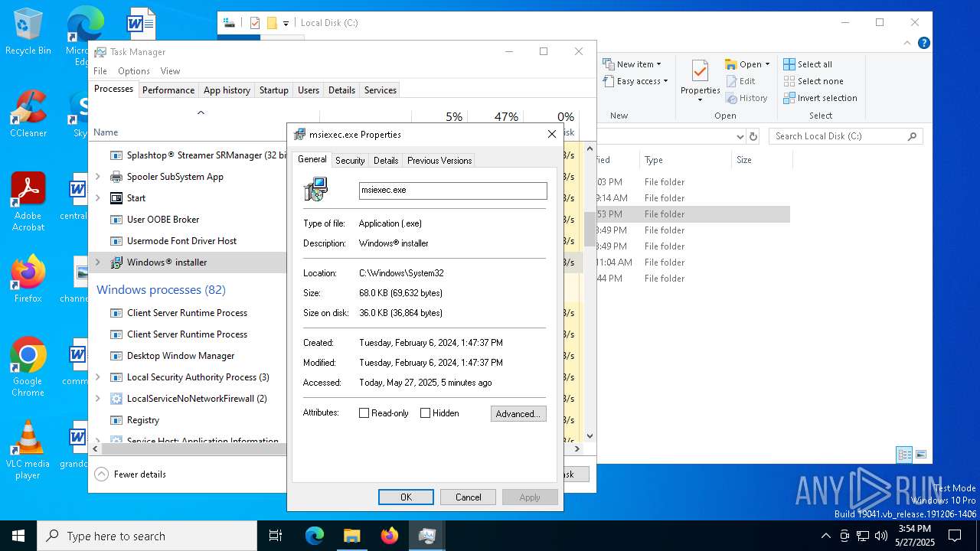Click Edit in Explorer ribbon

pos(740,81)
